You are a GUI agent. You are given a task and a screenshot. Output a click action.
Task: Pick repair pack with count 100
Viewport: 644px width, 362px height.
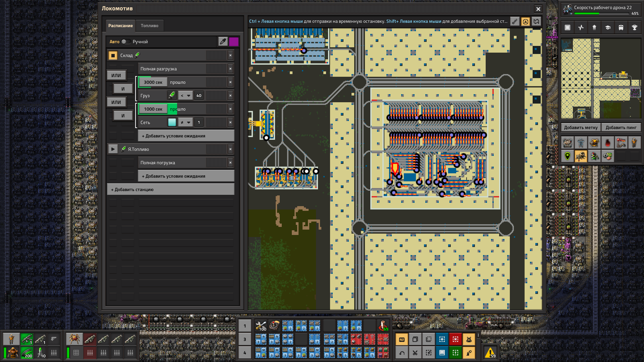[261, 326]
